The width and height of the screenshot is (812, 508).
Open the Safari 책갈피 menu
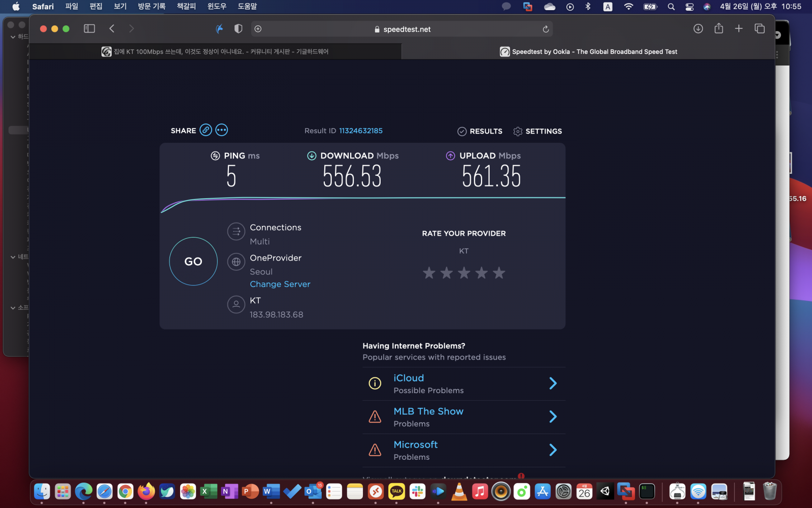pos(186,7)
